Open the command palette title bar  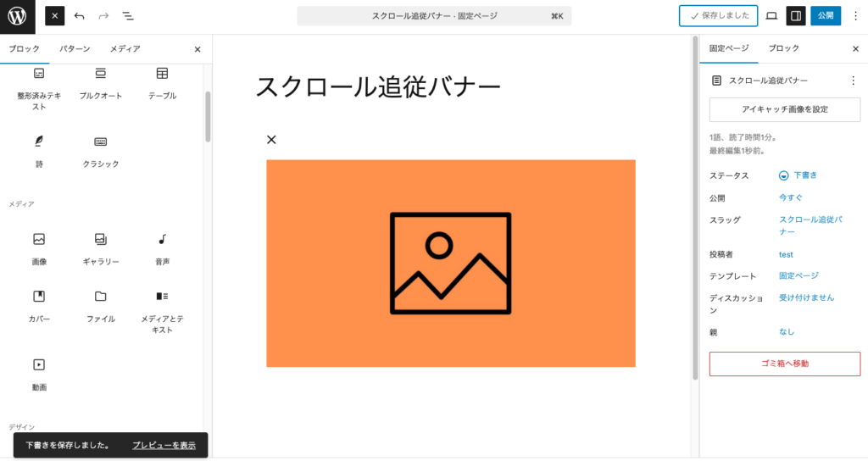click(434, 16)
